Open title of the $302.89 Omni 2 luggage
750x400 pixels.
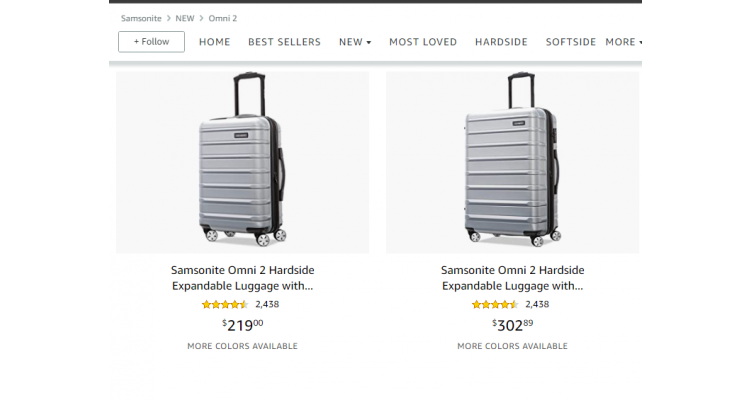click(x=512, y=278)
